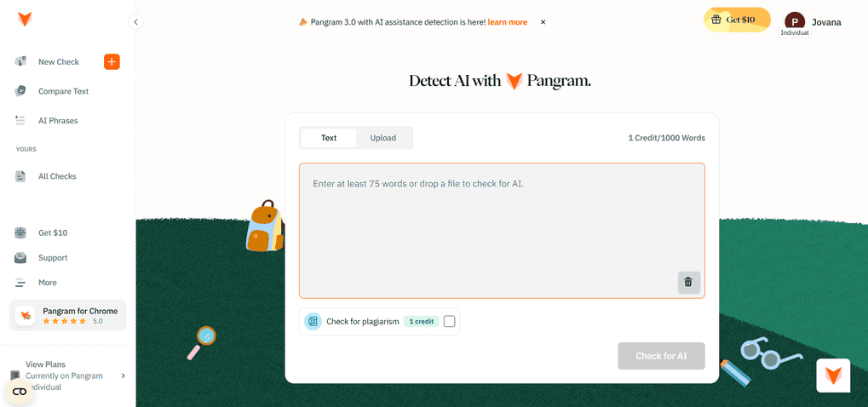This screenshot has width=868, height=407.
Task: Click the yellow Get $10 button at top
Action: click(738, 20)
